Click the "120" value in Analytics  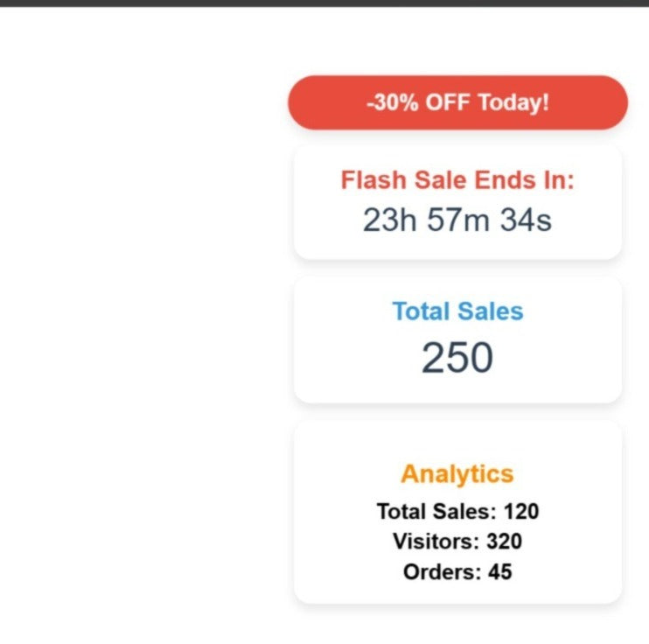pyautogui.click(x=521, y=511)
